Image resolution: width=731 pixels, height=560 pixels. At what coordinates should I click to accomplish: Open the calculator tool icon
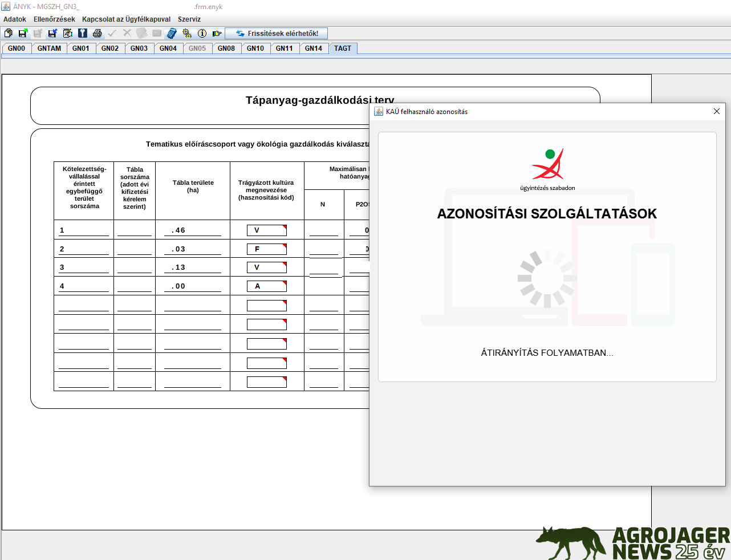pos(172,34)
